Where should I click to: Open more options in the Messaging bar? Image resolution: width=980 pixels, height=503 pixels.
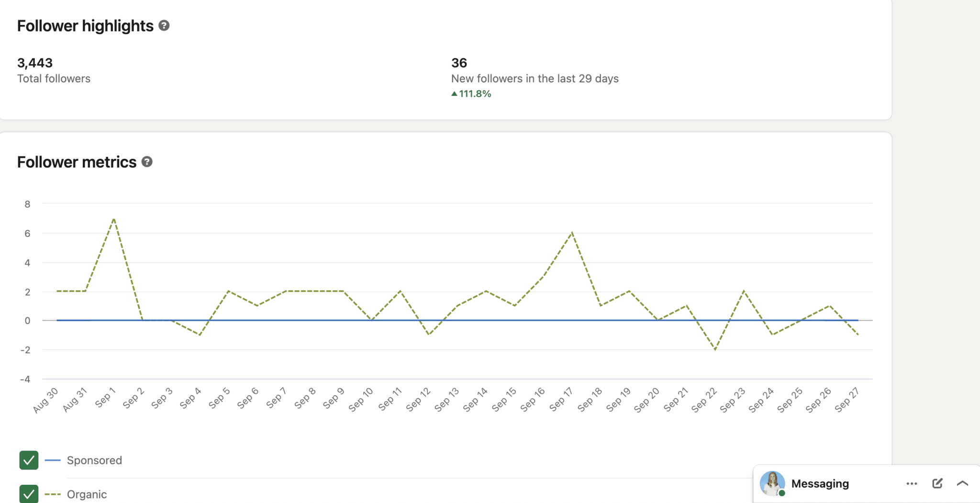pyautogui.click(x=911, y=483)
